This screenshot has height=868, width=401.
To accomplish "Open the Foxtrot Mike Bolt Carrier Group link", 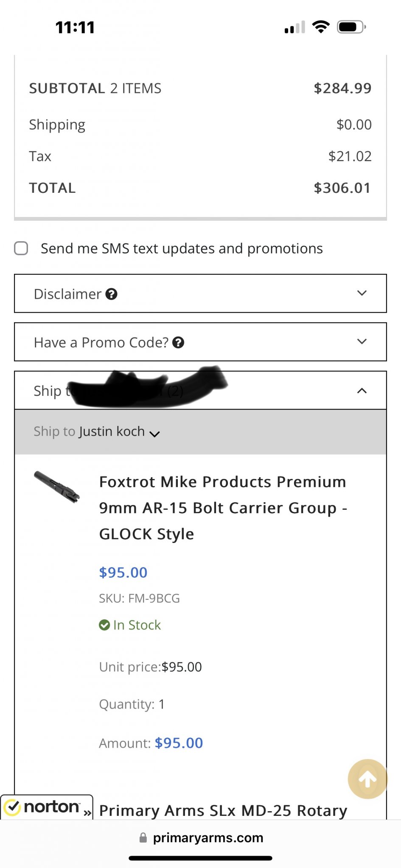I will pos(223,508).
